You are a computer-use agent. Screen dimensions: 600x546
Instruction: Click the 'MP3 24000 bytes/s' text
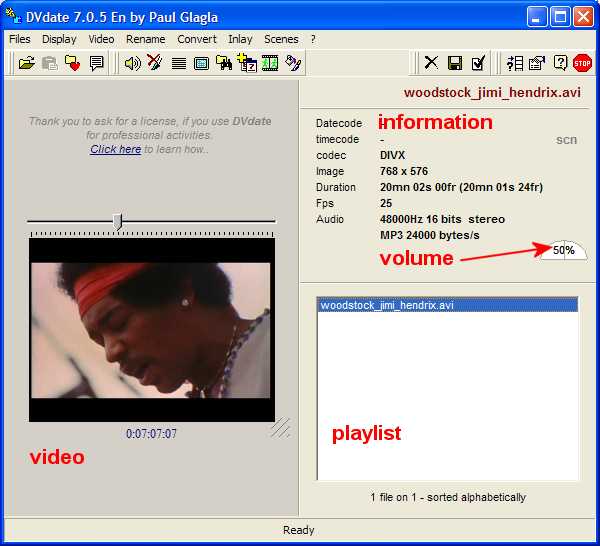point(429,235)
